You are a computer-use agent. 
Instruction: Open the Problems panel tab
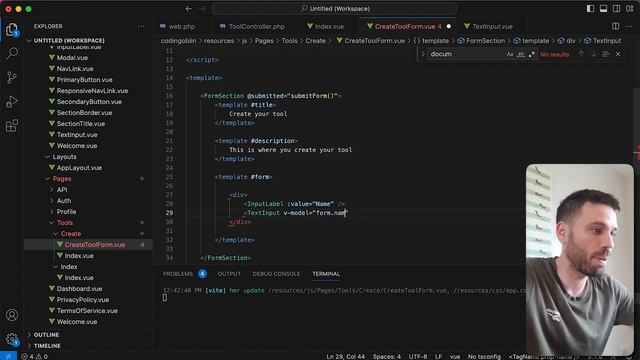(178, 274)
